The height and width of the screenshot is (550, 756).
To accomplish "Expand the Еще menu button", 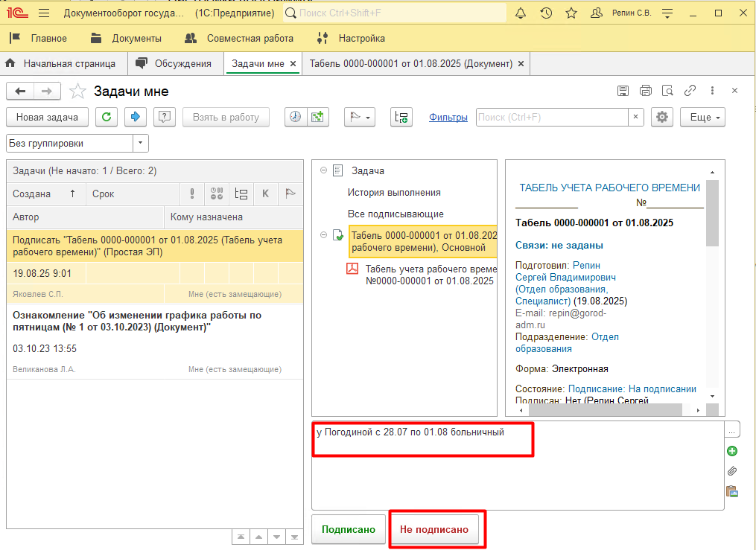I will [x=705, y=117].
